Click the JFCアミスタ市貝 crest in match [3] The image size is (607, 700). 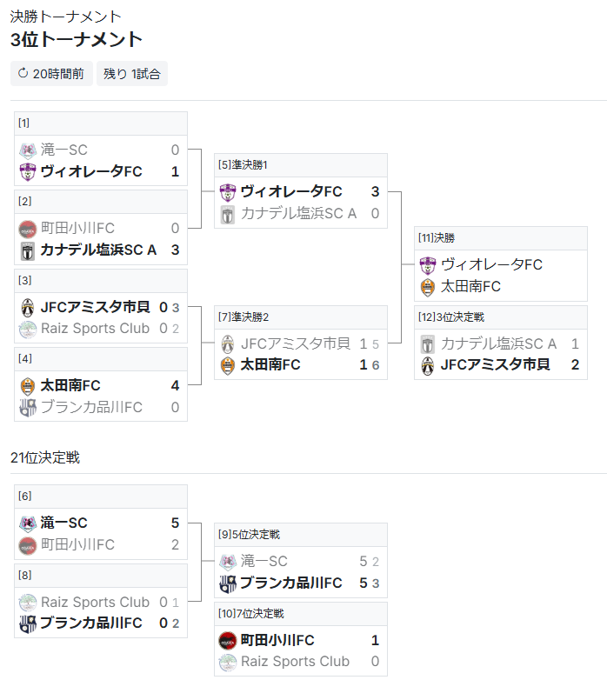coord(28,307)
